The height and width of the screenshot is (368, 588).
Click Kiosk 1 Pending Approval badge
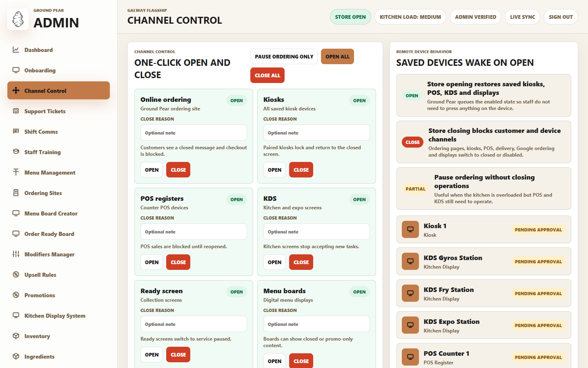538,229
